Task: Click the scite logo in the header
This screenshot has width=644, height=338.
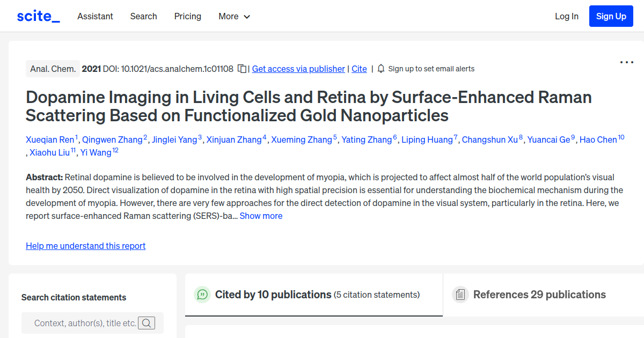Action: (38, 16)
